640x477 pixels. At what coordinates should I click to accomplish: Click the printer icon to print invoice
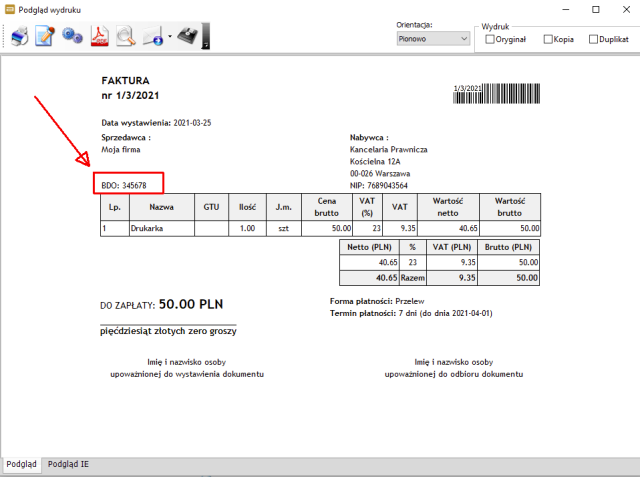tap(19, 36)
